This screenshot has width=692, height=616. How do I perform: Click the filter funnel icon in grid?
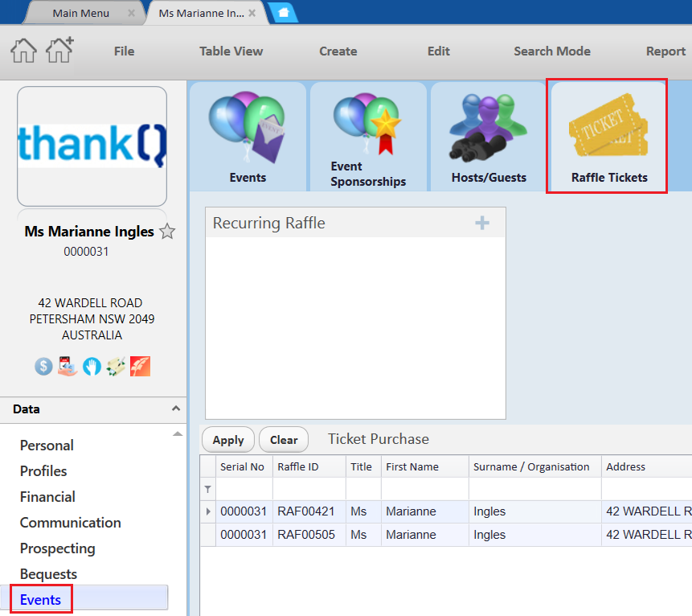click(207, 489)
